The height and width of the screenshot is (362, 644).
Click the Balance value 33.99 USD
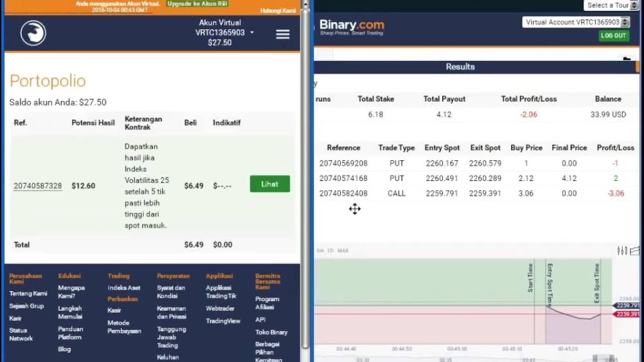pyautogui.click(x=608, y=115)
